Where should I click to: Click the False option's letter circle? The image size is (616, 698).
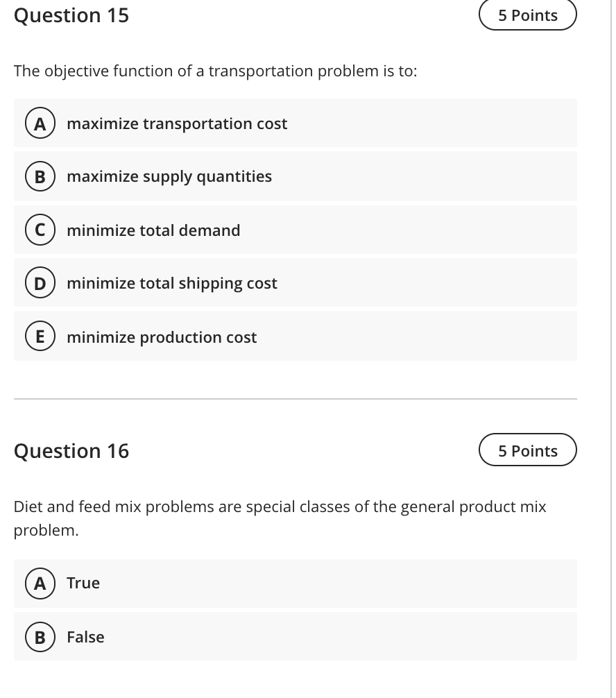(40, 636)
